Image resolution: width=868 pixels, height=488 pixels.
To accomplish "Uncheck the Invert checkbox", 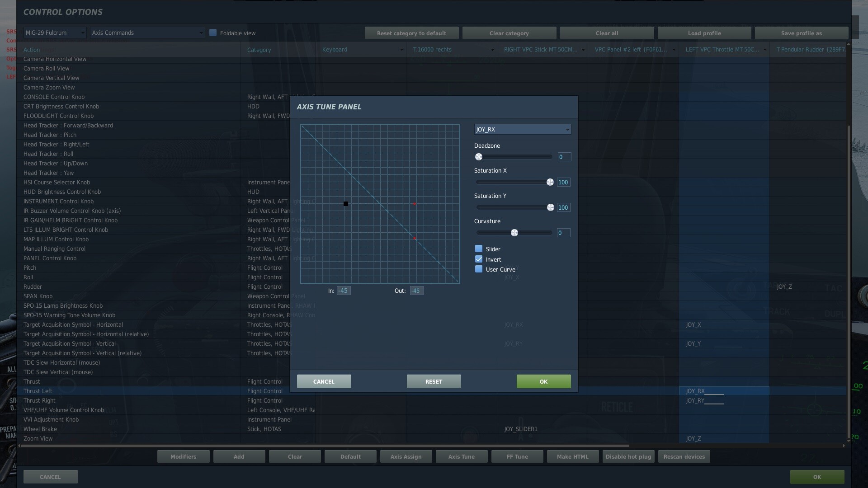I will (x=479, y=259).
